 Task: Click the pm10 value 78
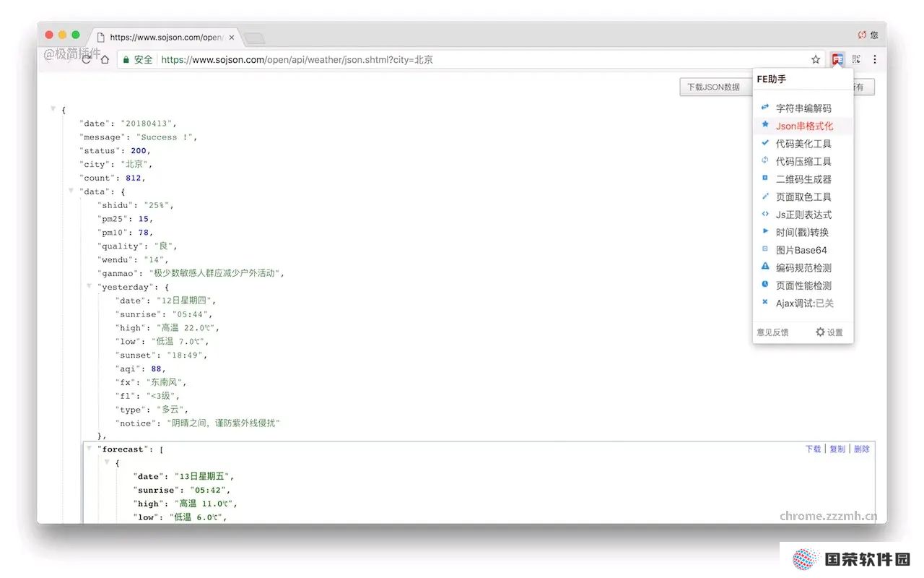[x=143, y=233]
